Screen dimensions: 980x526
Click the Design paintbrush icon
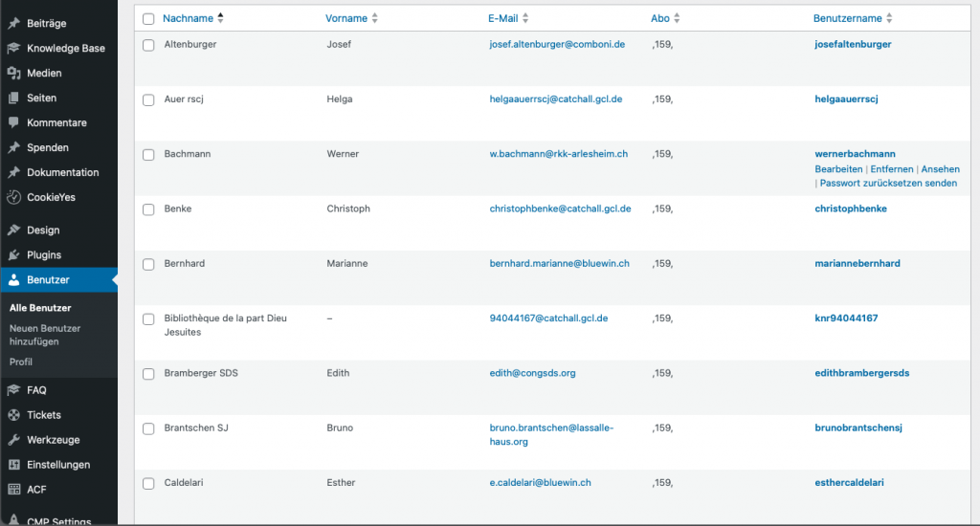pyautogui.click(x=13, y=230)
